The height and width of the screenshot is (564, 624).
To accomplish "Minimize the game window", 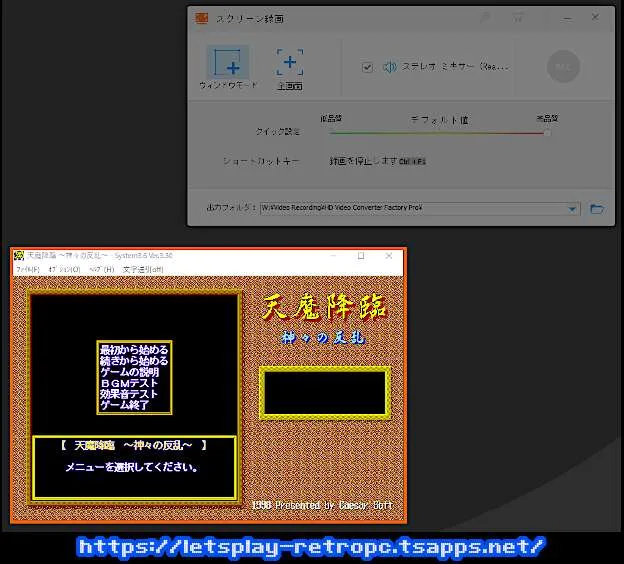I will 333,256.
